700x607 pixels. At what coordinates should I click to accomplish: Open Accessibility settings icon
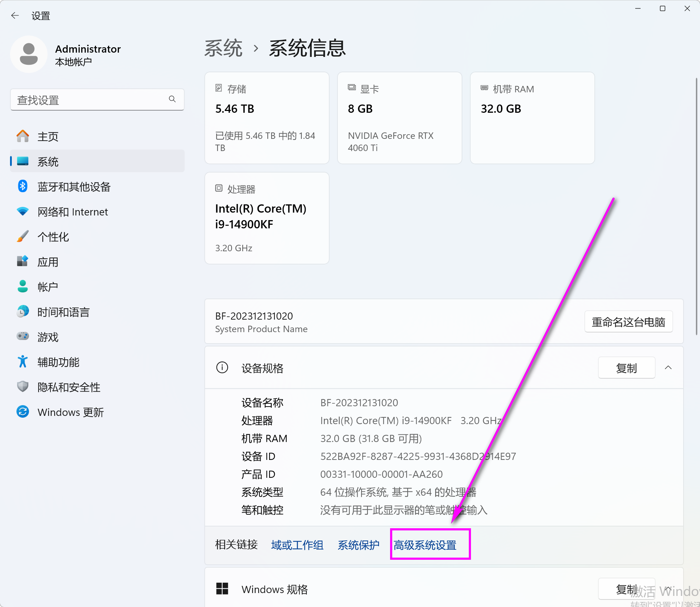[x=22, y=361]
